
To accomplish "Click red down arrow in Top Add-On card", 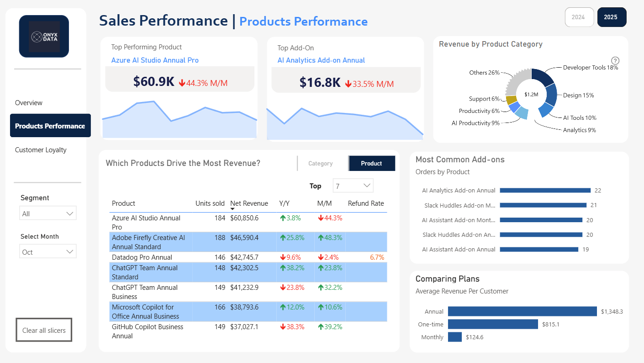I will pyautogui.click(x=348, y=84).
